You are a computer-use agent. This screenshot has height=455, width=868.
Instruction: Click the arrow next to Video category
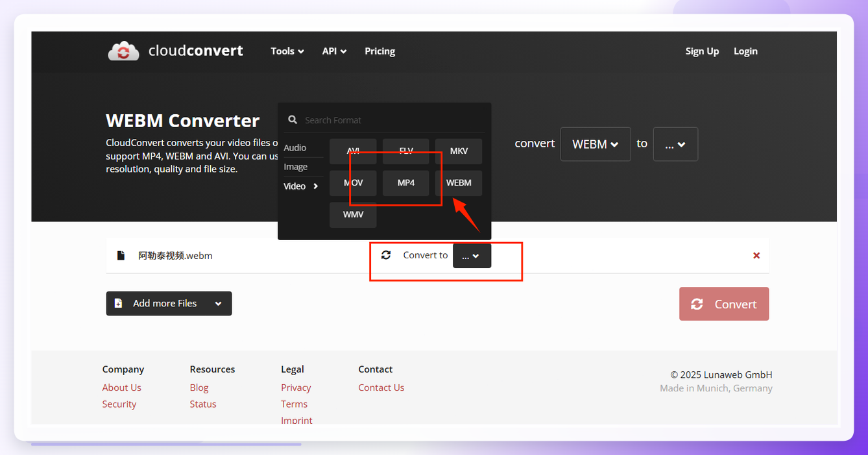click(x=316, y=186)
